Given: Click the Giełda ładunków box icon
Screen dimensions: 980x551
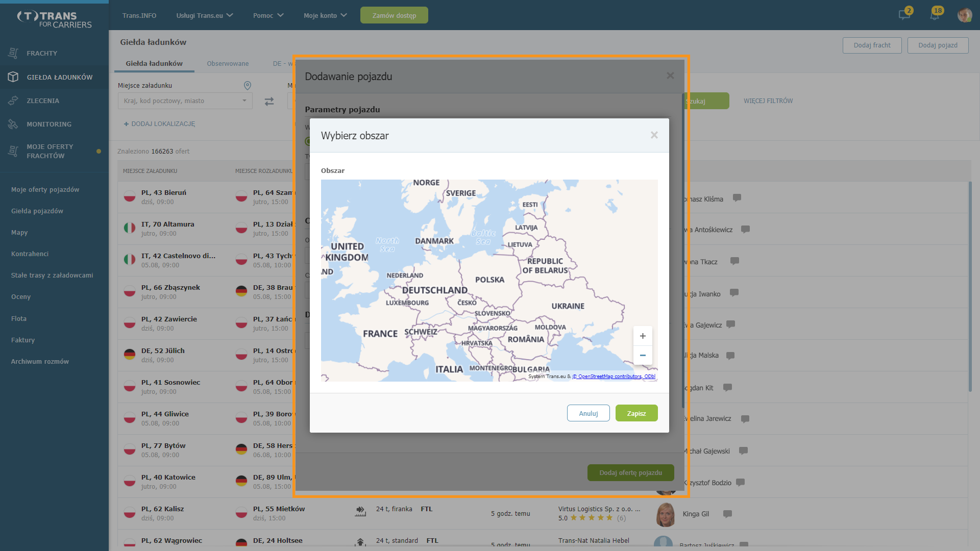Looking at the screenshot, I should point(13,77).
